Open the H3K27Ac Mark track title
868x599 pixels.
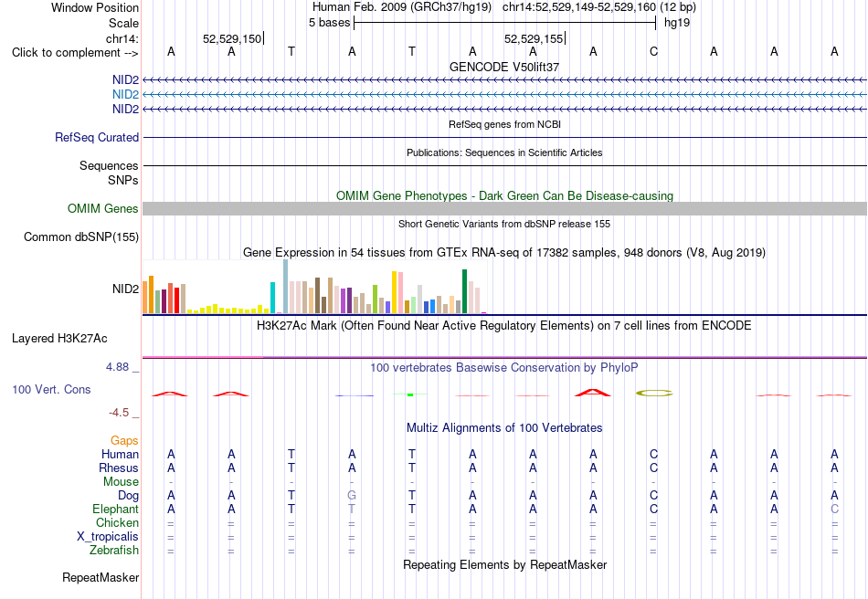pyautogui.click(x=504, y=325)
